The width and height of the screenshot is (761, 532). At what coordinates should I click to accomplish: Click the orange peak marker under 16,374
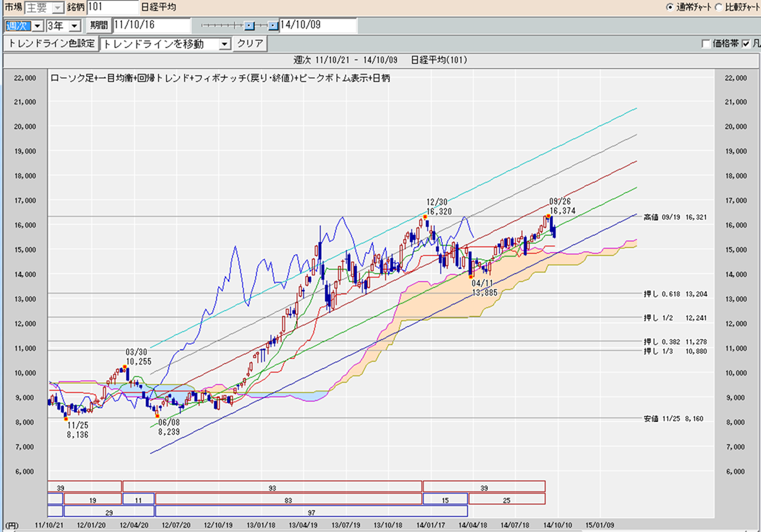548,216
